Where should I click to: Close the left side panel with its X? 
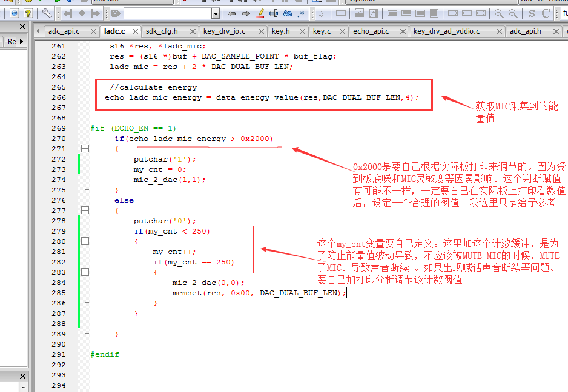pyautogui.click(x=22, y=27)
